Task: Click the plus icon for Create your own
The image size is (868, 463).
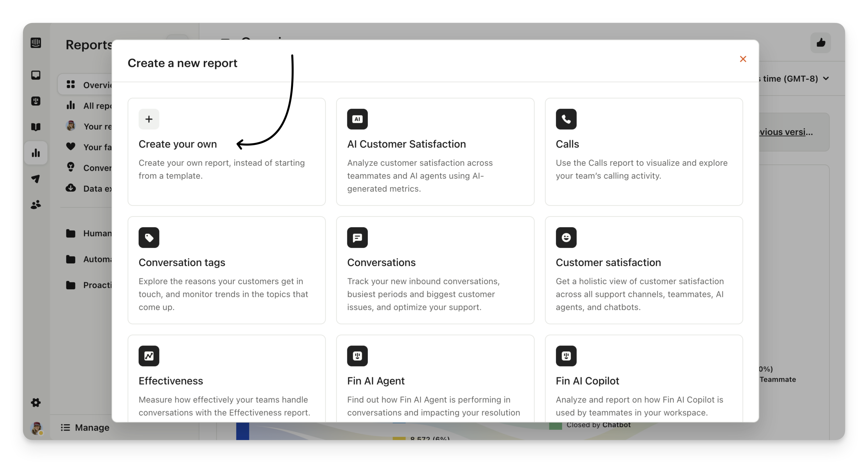Action: click(149, 119)
